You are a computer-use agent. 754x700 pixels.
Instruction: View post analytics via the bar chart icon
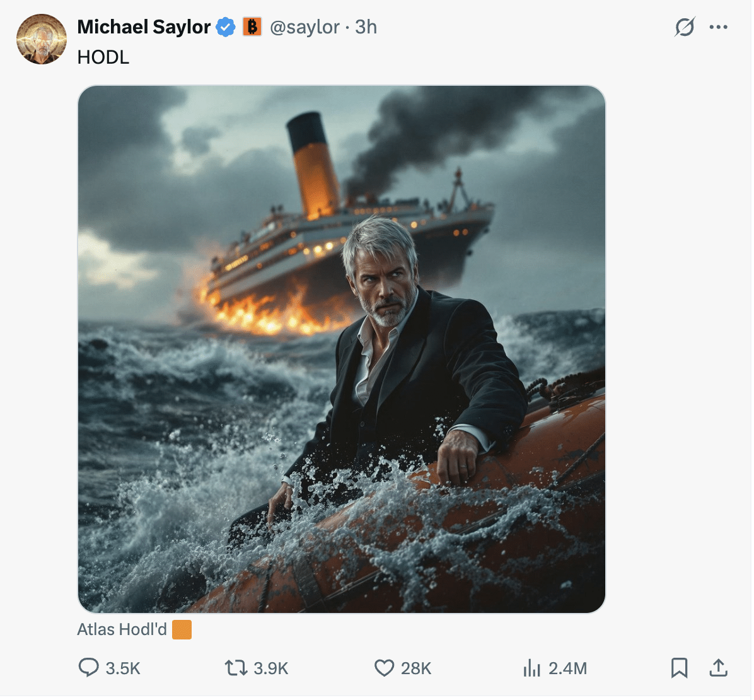coord(533,668)
